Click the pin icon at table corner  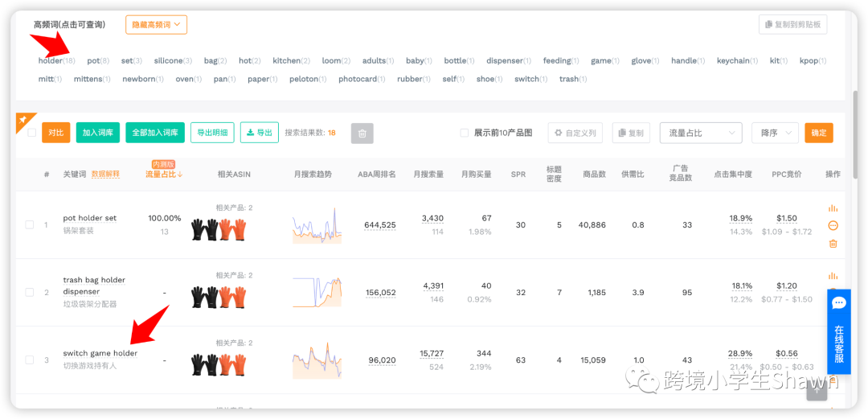[x=23, y=120]
